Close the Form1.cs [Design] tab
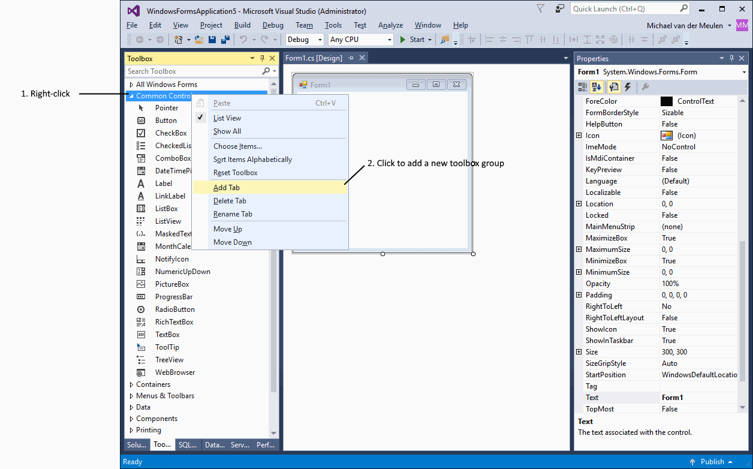Image resolution: width=753 pixels, height=469 pixels. [x=362, y=58]
